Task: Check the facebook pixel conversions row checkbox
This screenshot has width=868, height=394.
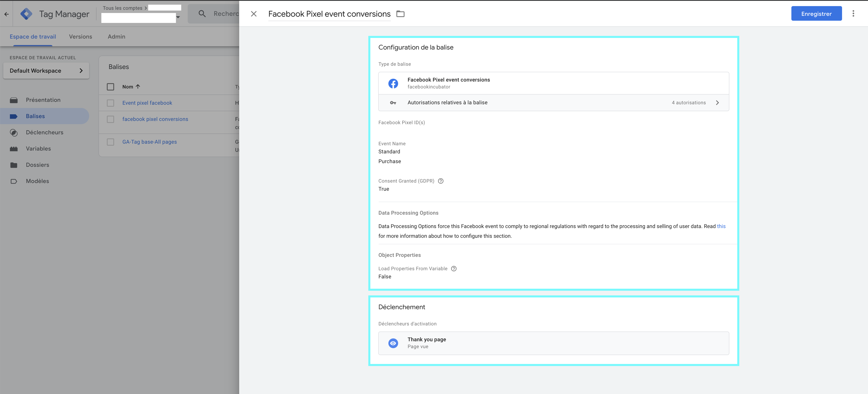Action: [110, 119]
